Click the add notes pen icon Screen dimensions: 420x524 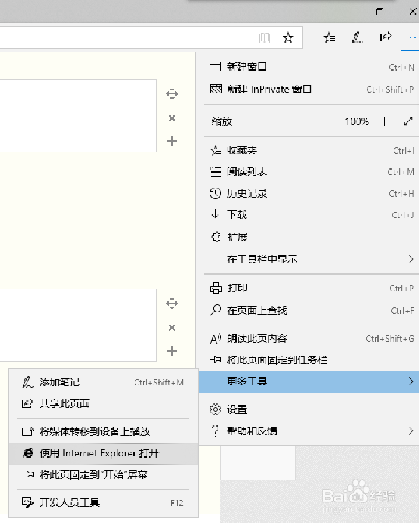(357, 38)
